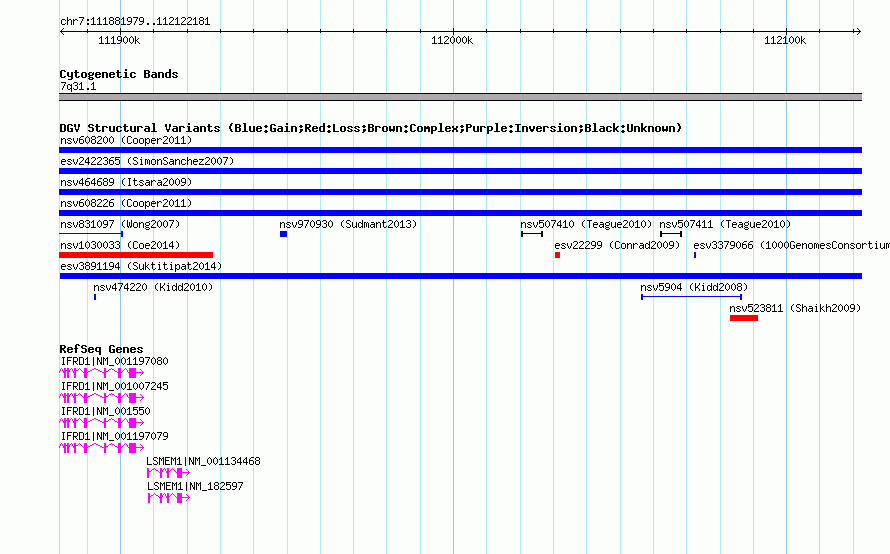Click the esv3891194 (Suktitipat2014) blue bar
The height and width of the screenshot is (554, 890).
click(x=460, y=276)
